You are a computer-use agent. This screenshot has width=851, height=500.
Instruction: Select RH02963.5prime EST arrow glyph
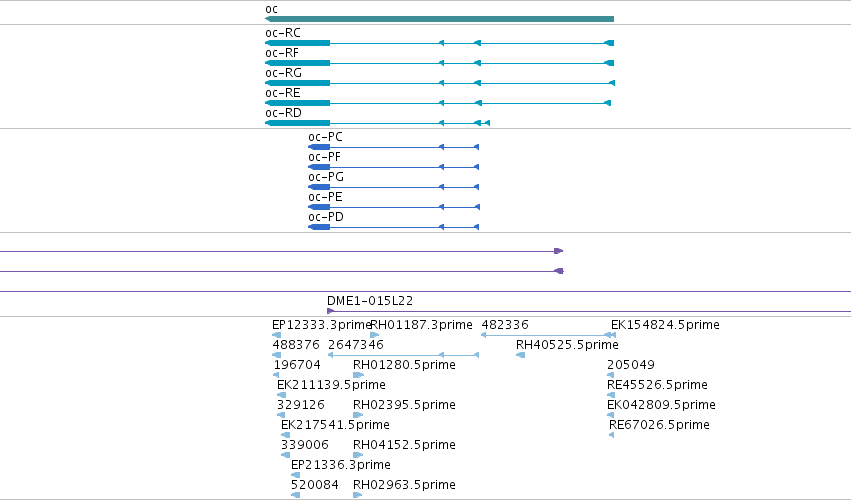coord(358,495)
